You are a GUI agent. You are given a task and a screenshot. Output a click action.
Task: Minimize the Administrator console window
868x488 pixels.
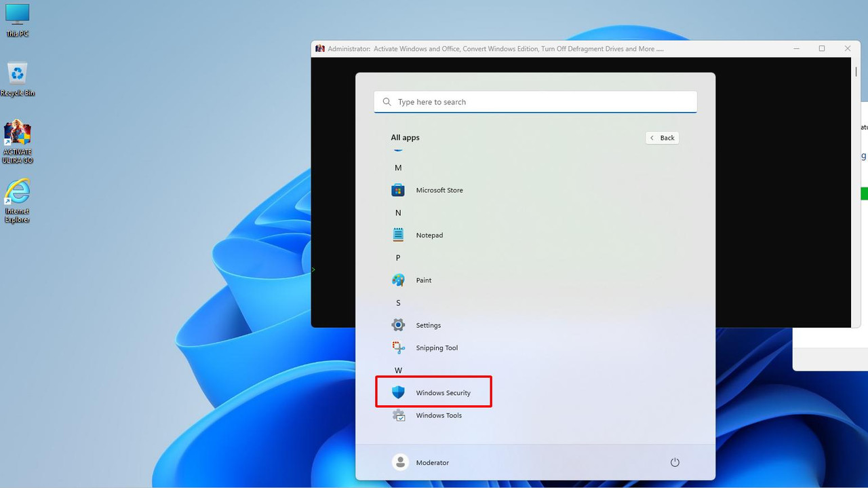coord(796,49)
